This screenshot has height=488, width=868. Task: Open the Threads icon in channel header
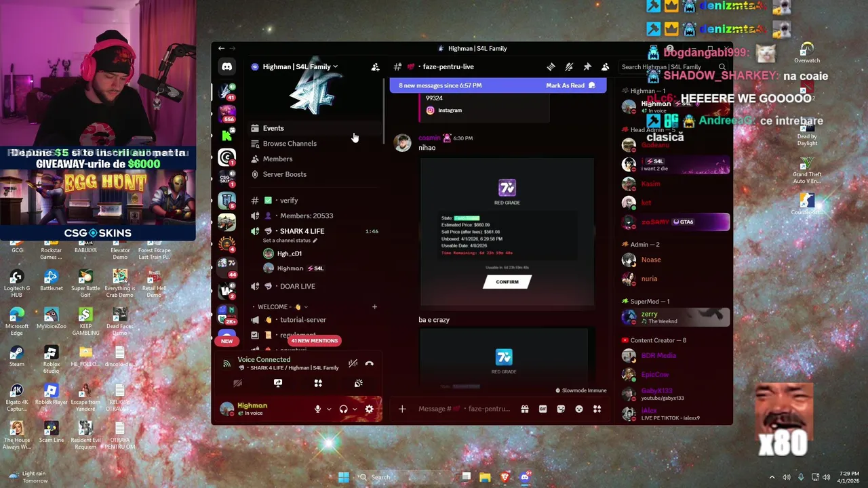(x=551, y=66)
